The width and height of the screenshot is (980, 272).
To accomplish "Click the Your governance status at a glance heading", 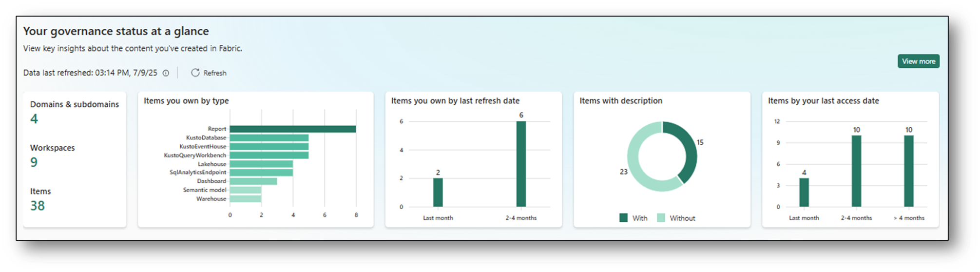I will pos(116,31).
